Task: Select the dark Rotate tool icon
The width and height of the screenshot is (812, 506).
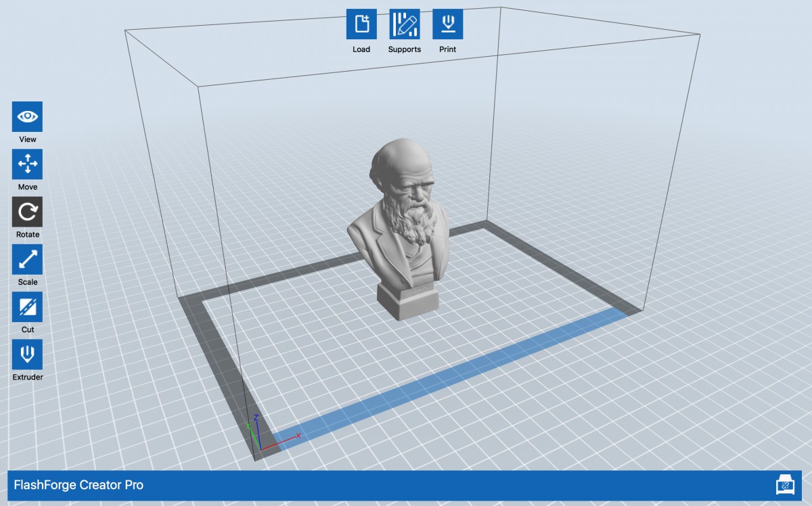Action: [x=27, y=212]
